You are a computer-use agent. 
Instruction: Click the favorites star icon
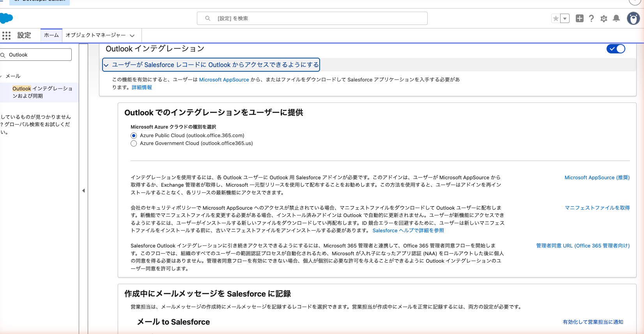click(556, 18)
